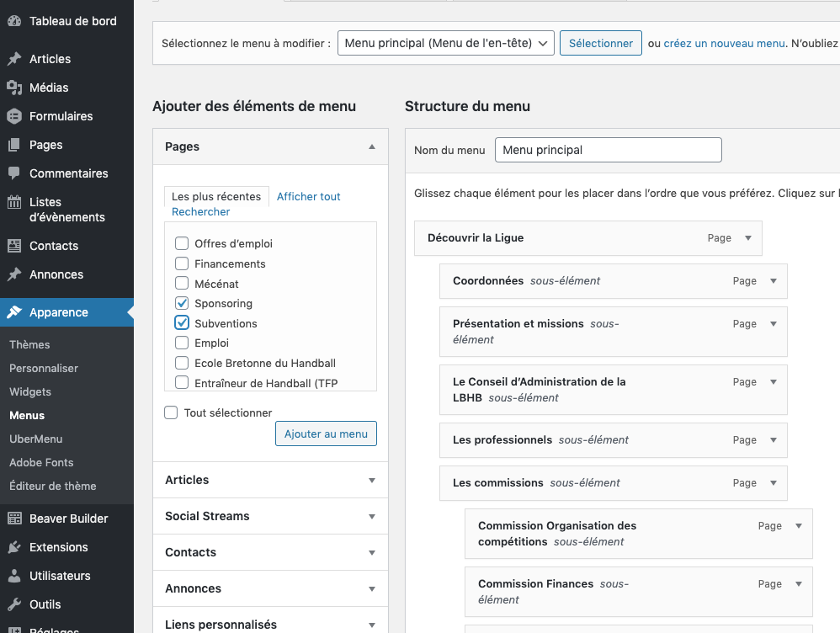This screenshot has height=633, width=840.
Task: Open the menu selection dropdown
Action: pyautogui.click(x=445, y=43)
